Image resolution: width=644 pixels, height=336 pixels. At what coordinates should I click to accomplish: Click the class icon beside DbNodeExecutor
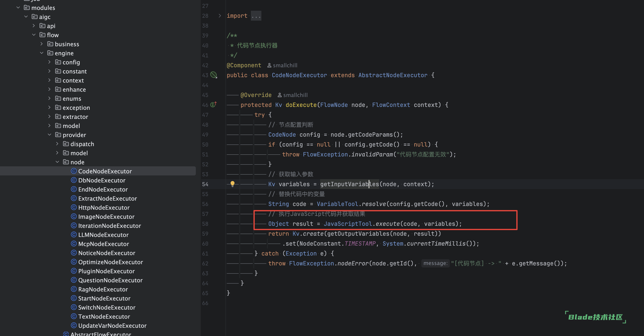(74, 180)
